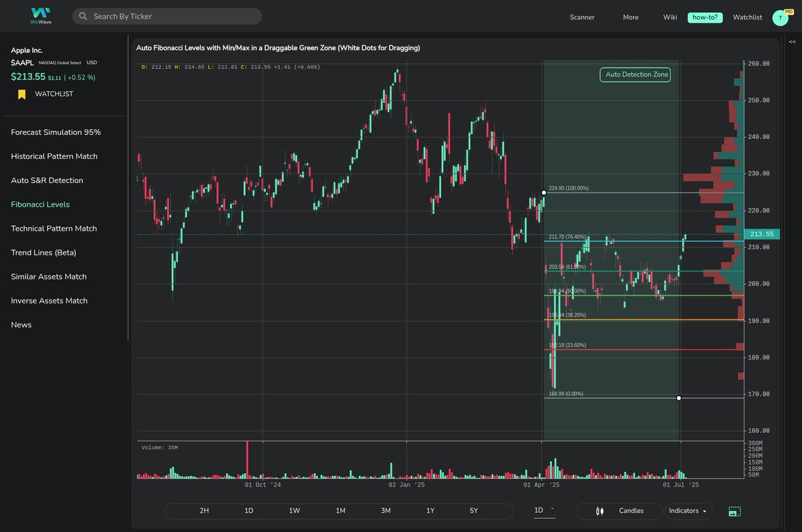Open the Watchlist page in header

click(x=747, y=17)
